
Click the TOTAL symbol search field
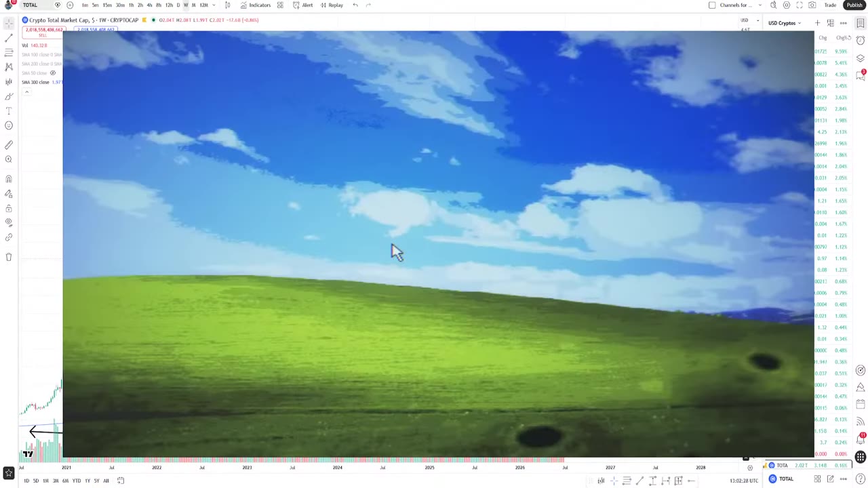pos(37,5)
